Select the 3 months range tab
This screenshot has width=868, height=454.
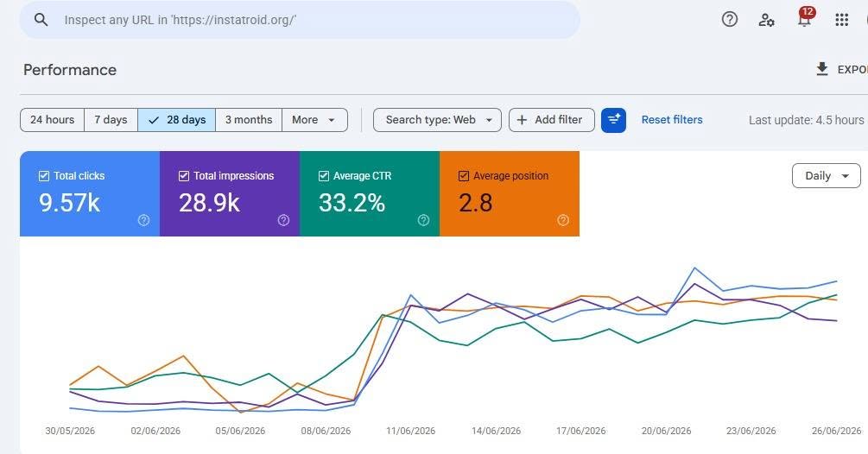tap(249, 120)
